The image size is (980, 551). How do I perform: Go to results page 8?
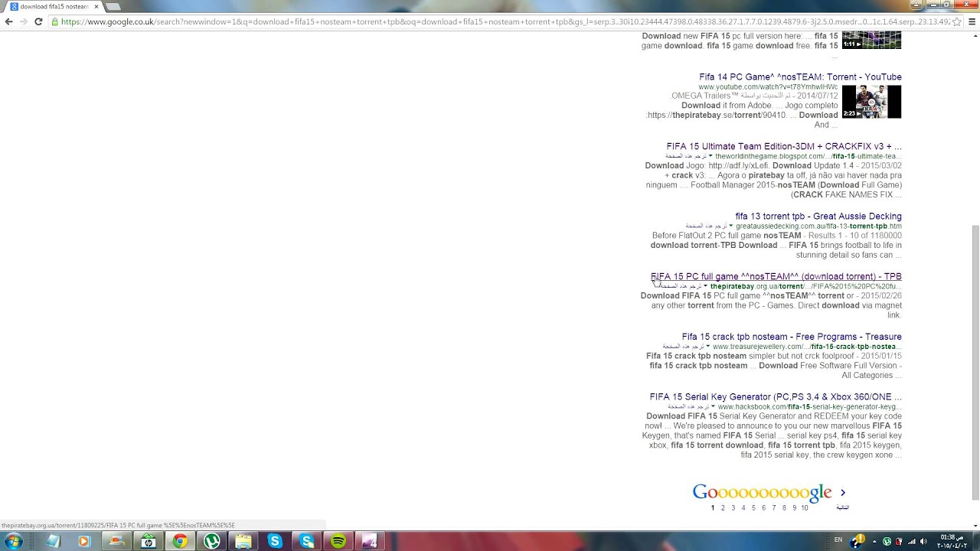point(784,507)
